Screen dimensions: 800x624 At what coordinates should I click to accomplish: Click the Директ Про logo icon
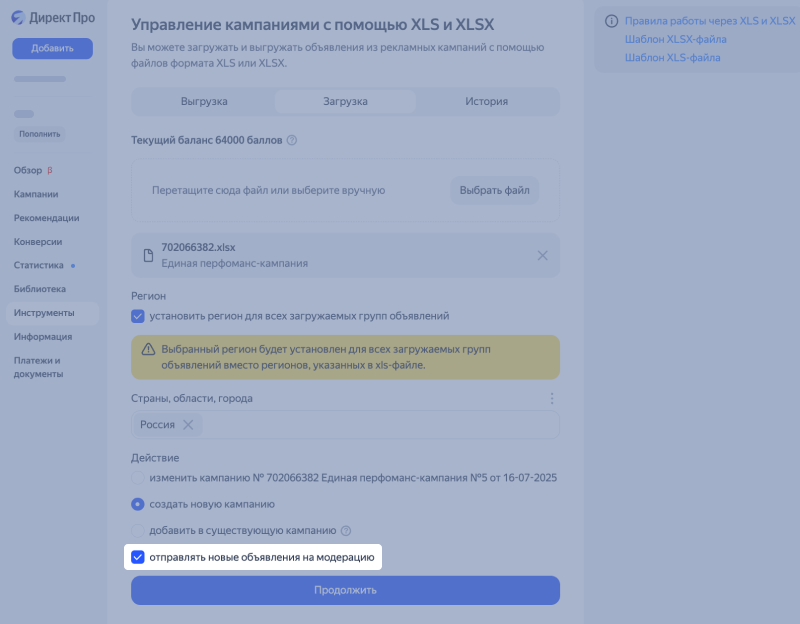click(x=18, y=17)
